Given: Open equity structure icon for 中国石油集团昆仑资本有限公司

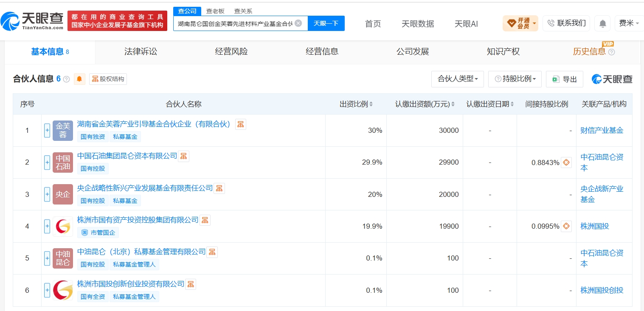Looking at the screenshot, I should click(183, 156).
